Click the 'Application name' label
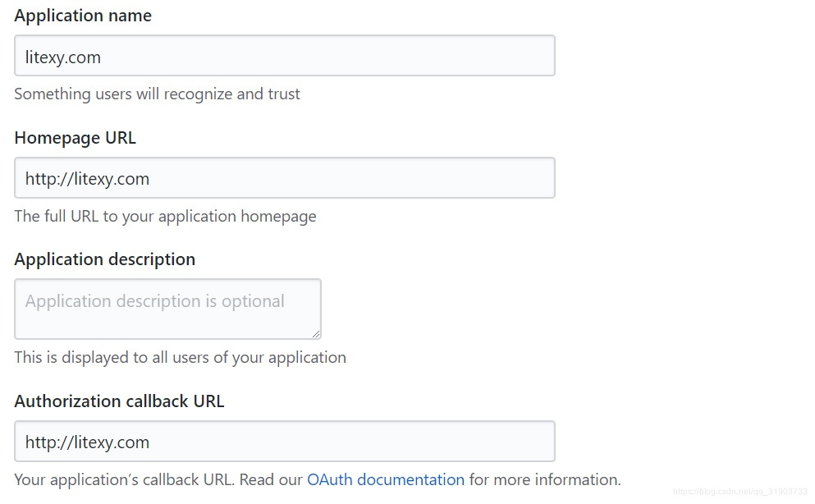The width and height of the screenshot is (815, 504). [x=83, y=16]
